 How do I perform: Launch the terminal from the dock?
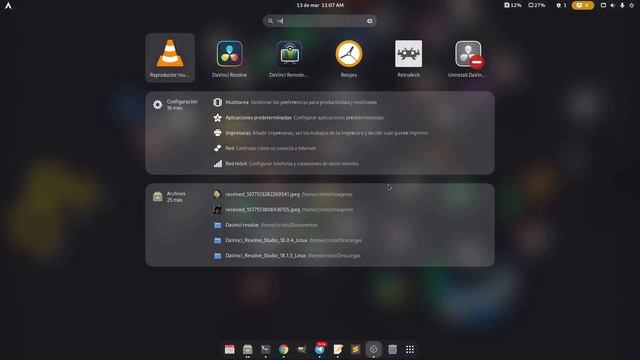[x=265, y=349]
